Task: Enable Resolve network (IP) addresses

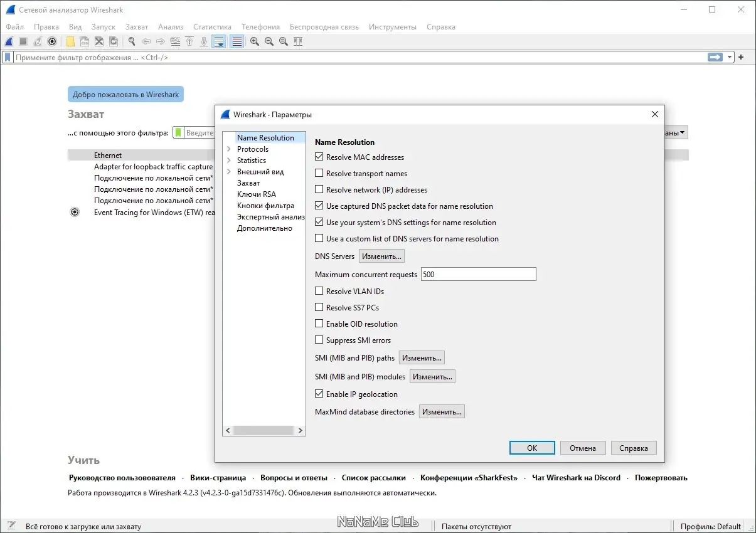Action: [x=319, y=190]
